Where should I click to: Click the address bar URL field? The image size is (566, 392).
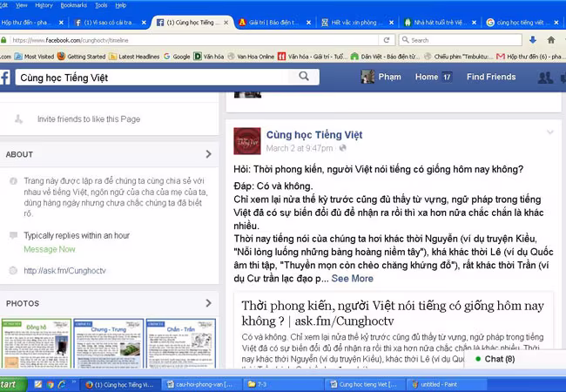click(x=193, y=40)
